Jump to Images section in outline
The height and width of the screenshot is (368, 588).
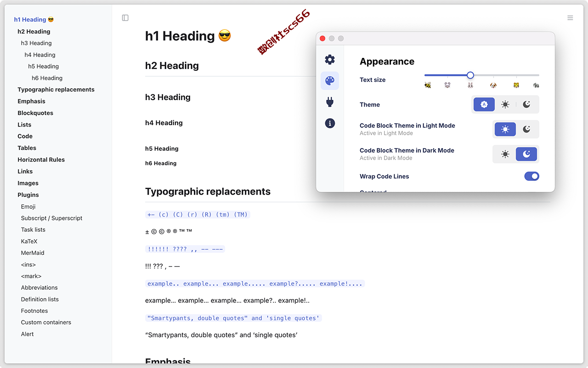[28, 183]
